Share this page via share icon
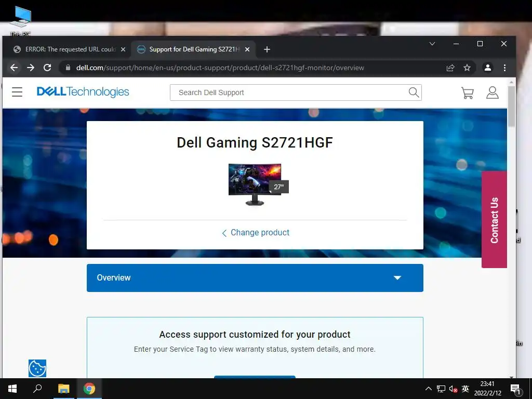 (450, 68)
